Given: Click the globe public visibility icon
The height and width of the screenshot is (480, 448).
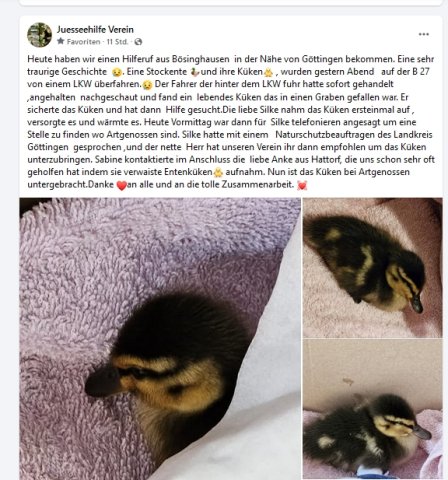Looking at the screenshot, I should (138, 42).
